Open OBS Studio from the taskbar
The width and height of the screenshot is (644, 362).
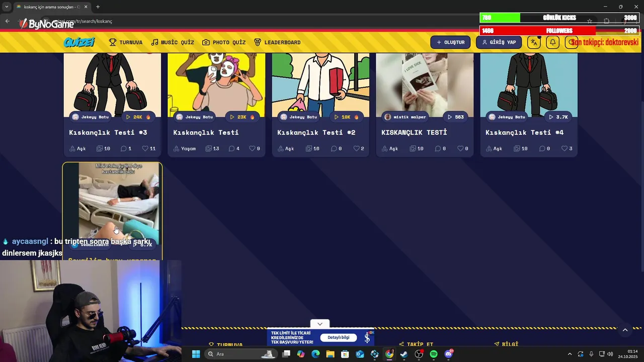(x=419, y=354)
